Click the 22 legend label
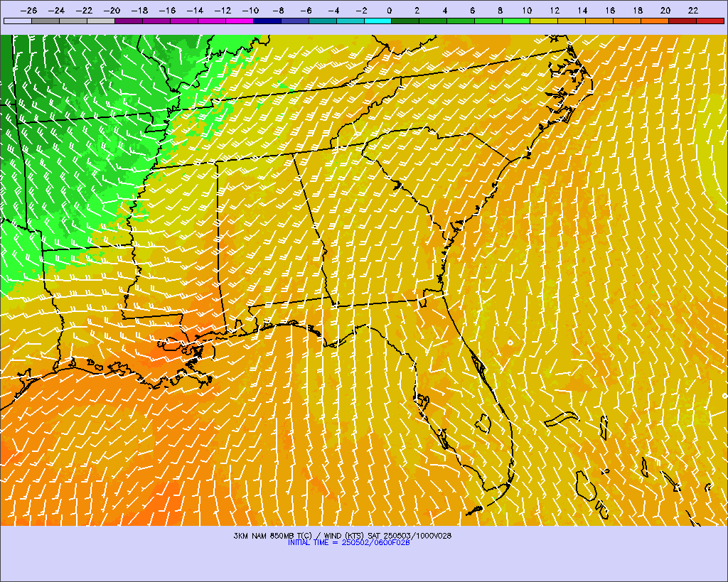 [x=693, y=11]
